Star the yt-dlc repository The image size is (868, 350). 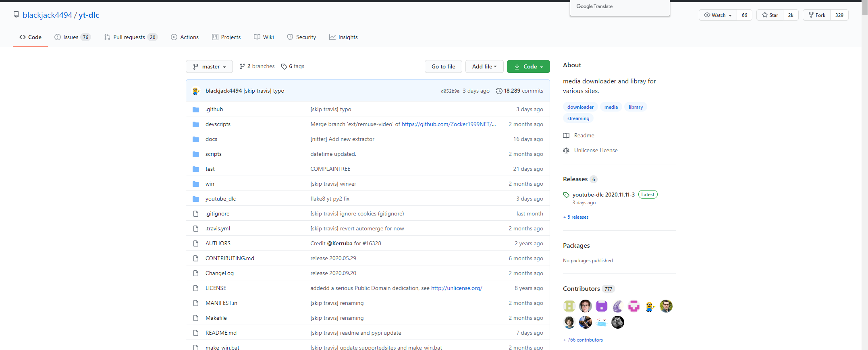pos(770,15)
